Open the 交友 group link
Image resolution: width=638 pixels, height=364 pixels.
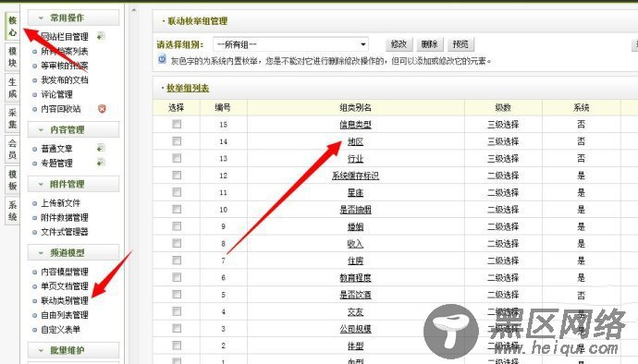pyautogui.click(x=355, y=312)
